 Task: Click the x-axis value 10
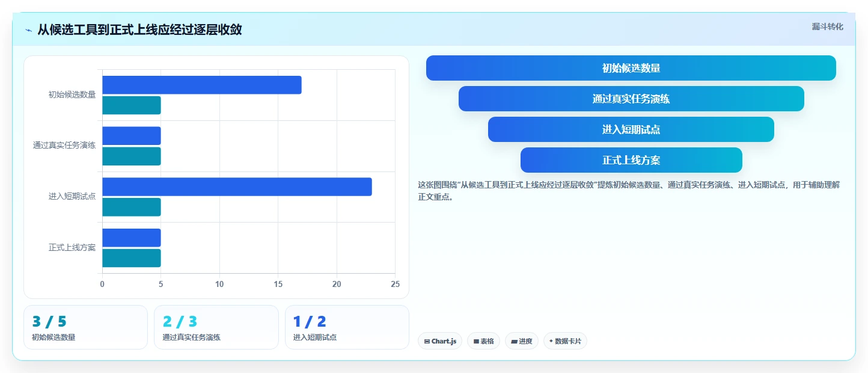[219, 284]
